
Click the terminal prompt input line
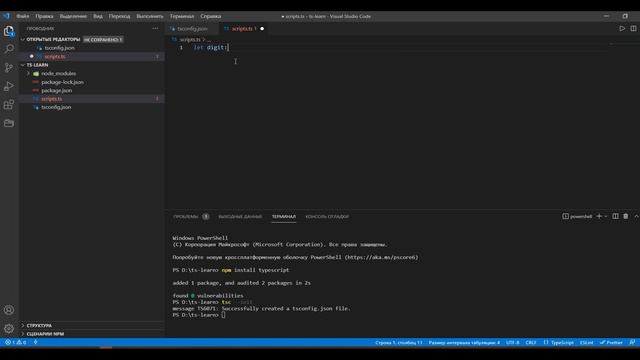pos(223,315)
